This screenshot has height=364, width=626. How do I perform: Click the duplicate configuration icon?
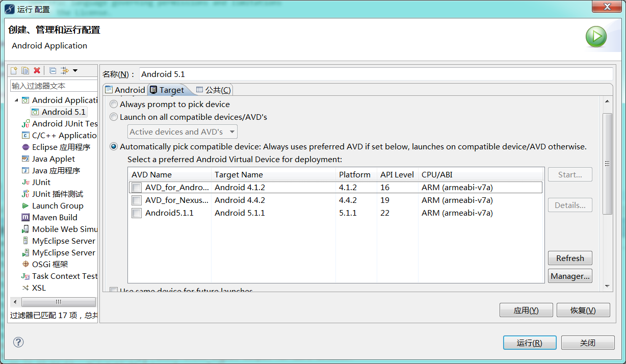[25, 70]
